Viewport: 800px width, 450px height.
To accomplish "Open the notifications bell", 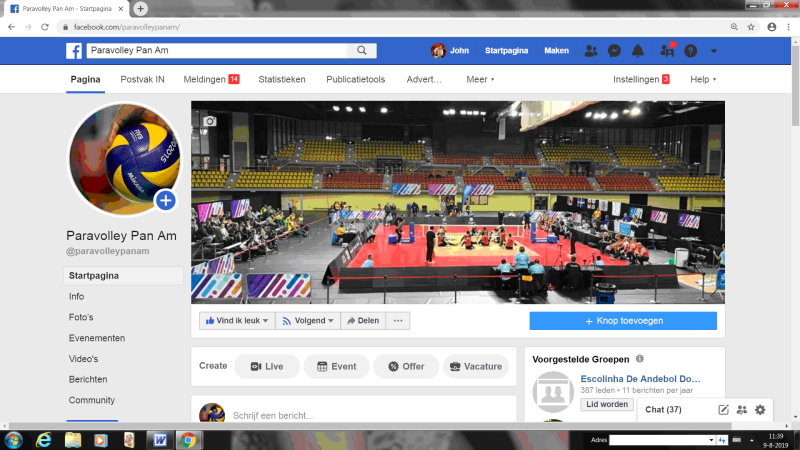I will [638, 51].
